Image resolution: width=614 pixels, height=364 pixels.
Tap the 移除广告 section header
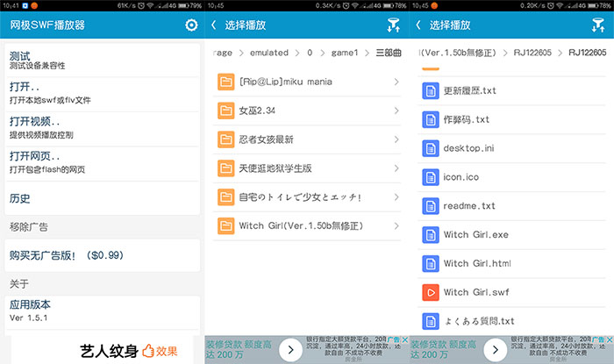pyautogui.click(x=29, y=227)
